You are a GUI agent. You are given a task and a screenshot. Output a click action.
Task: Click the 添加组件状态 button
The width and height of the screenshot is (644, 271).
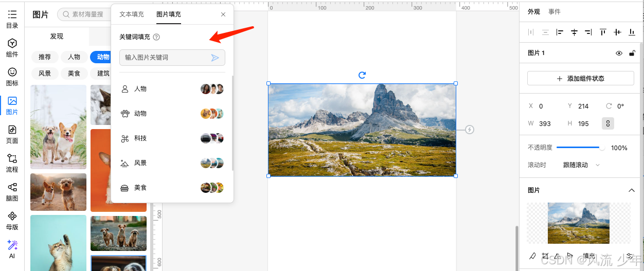click(580, 79)
